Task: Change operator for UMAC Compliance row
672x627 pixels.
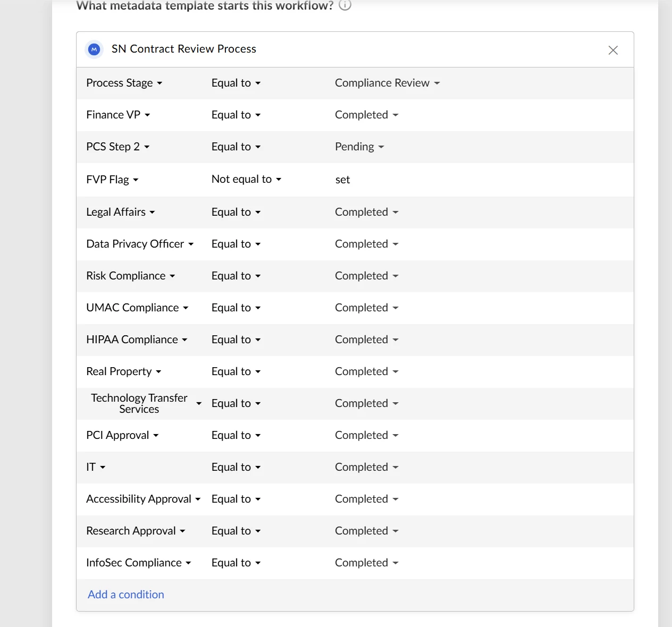Action: 236,308
